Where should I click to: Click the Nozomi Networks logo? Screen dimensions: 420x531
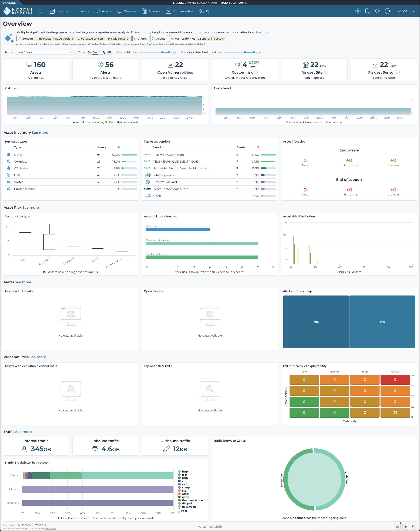click(x=17, y=11)
